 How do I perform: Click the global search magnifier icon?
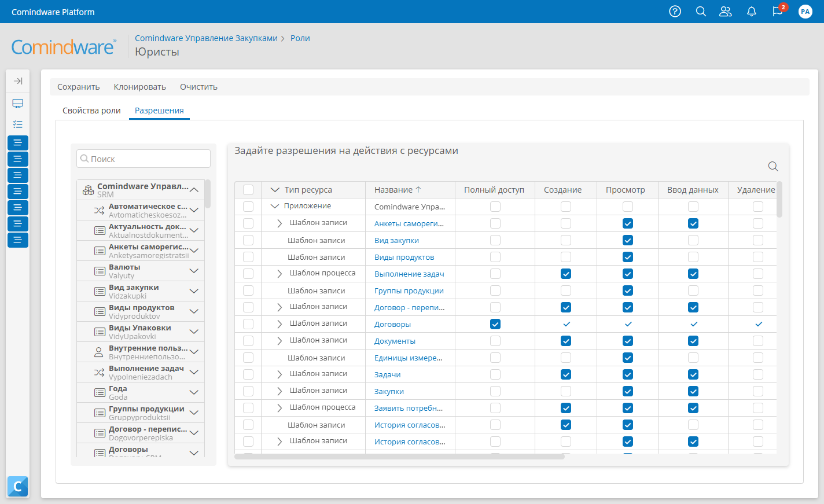pos(701,12)
